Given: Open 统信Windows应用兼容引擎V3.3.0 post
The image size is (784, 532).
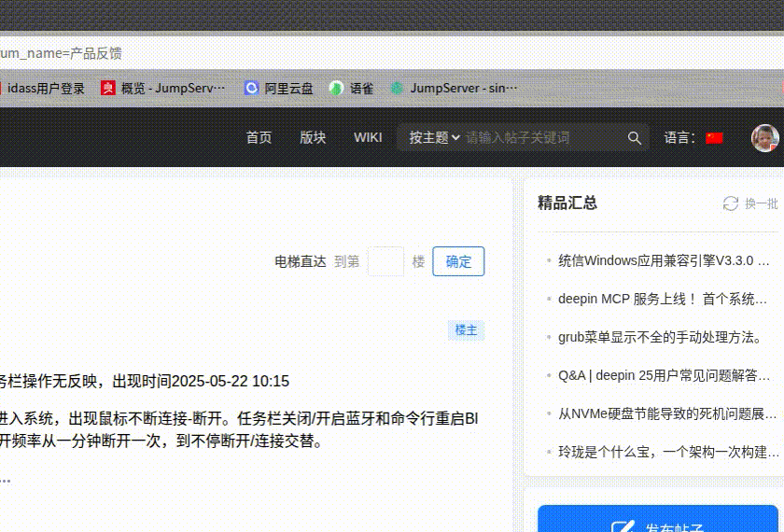Looking at the screenshot, I should coord(664,260).
